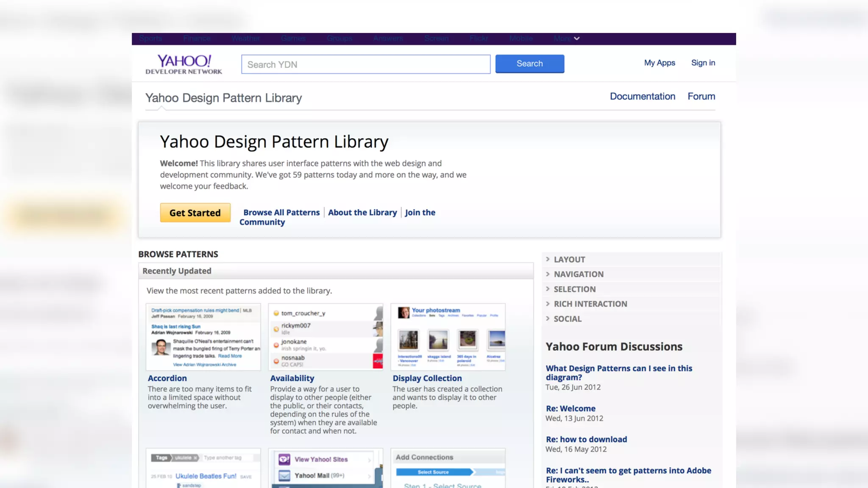Open the View Yahoo! Sites pattern thumbnail

click(x=326, y=468)
